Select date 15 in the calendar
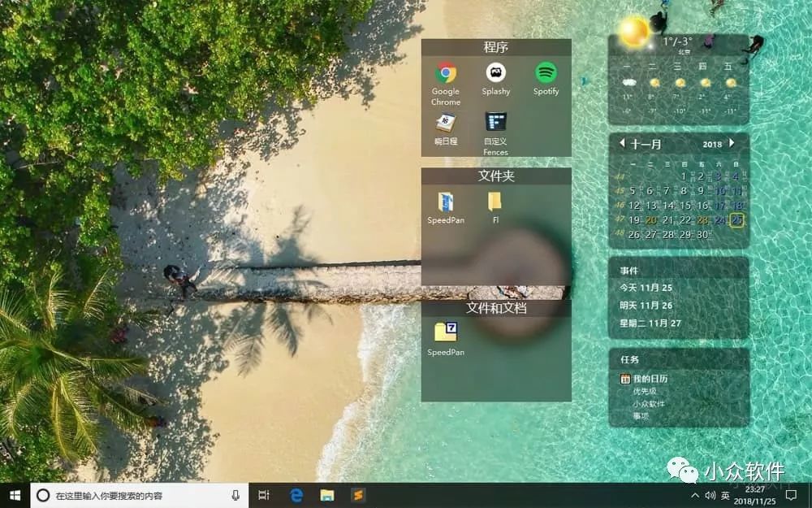Viewport: 812px width, 508px height. (685, 206)
